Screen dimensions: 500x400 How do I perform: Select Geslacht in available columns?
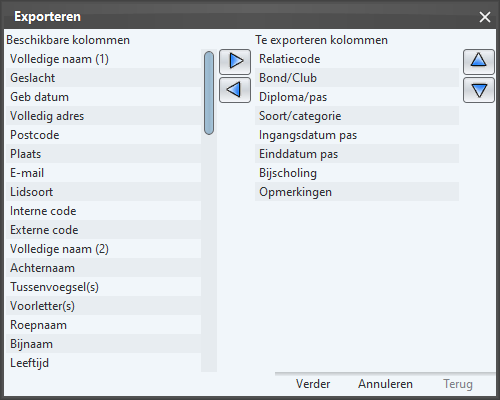pos(103,78)
